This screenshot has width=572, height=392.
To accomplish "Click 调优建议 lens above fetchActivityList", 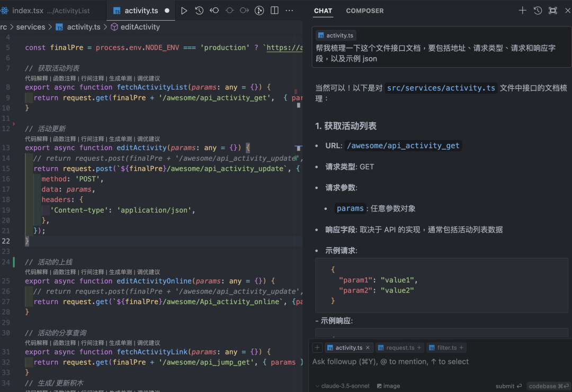I will point(148,78).
